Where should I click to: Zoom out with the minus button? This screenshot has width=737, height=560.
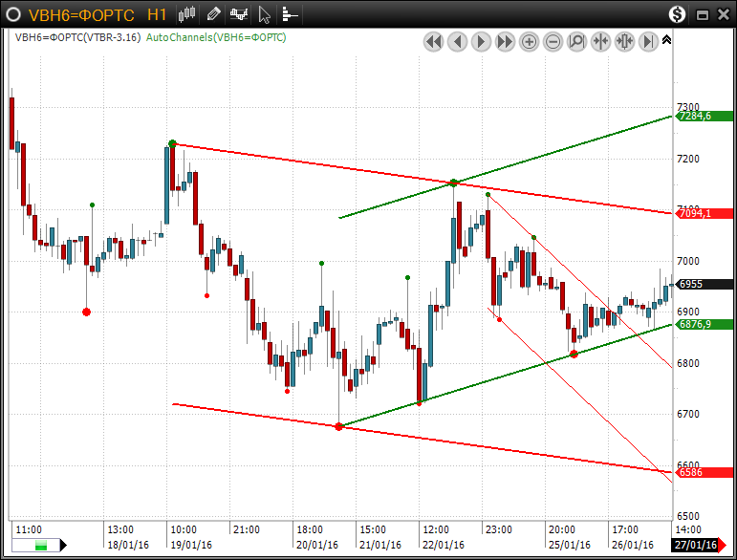(553, 41)
